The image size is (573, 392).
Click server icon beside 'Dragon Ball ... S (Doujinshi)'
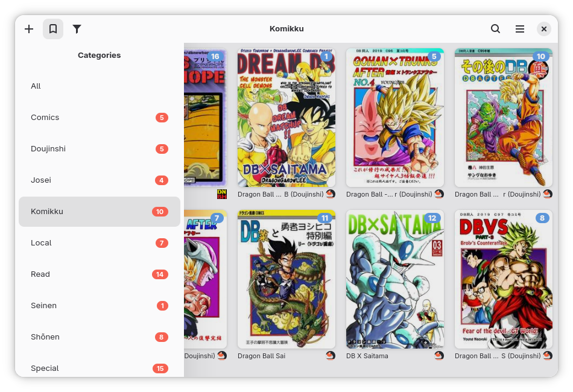(548, 355)
